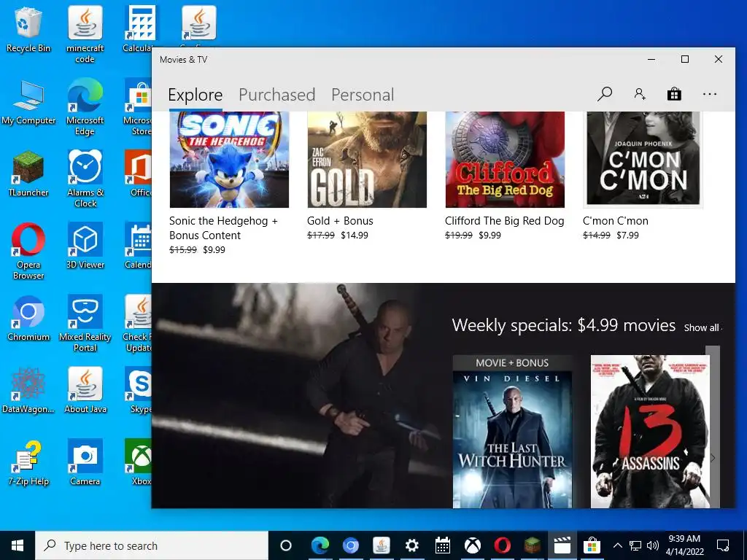747x560 pixels.
Task: Open the Gold movie poster
Action: tap(367, 160)
